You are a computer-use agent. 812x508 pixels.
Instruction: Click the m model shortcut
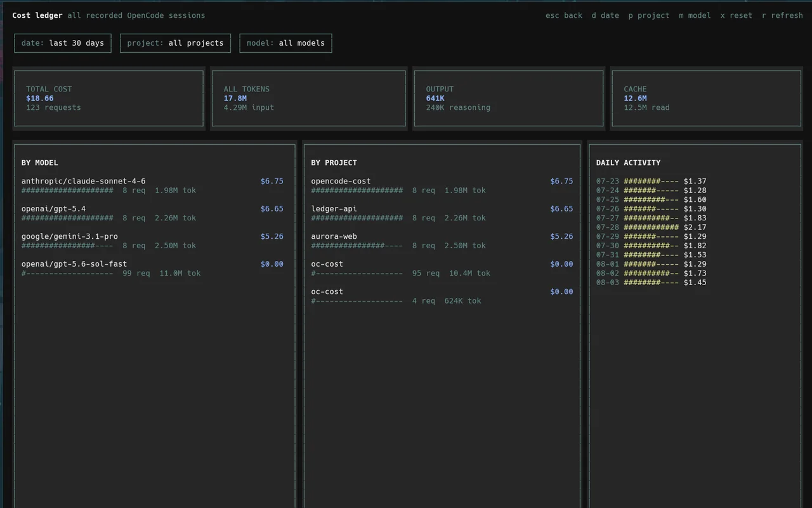pos(695,15)
